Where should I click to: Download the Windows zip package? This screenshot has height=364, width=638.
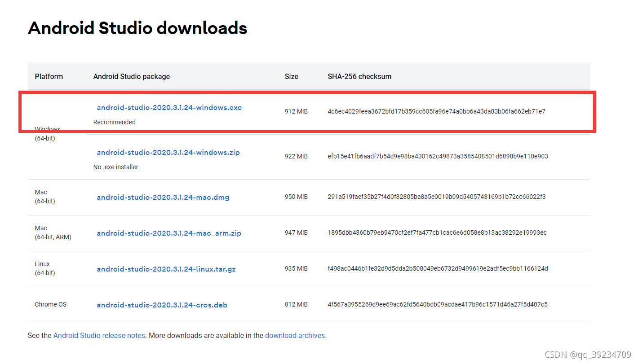point(168,152)
